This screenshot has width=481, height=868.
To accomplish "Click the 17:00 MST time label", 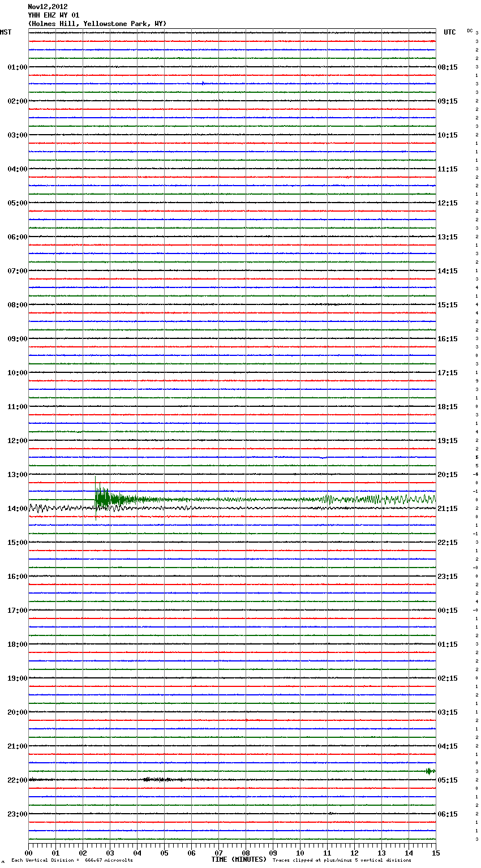I will [18, 611].
